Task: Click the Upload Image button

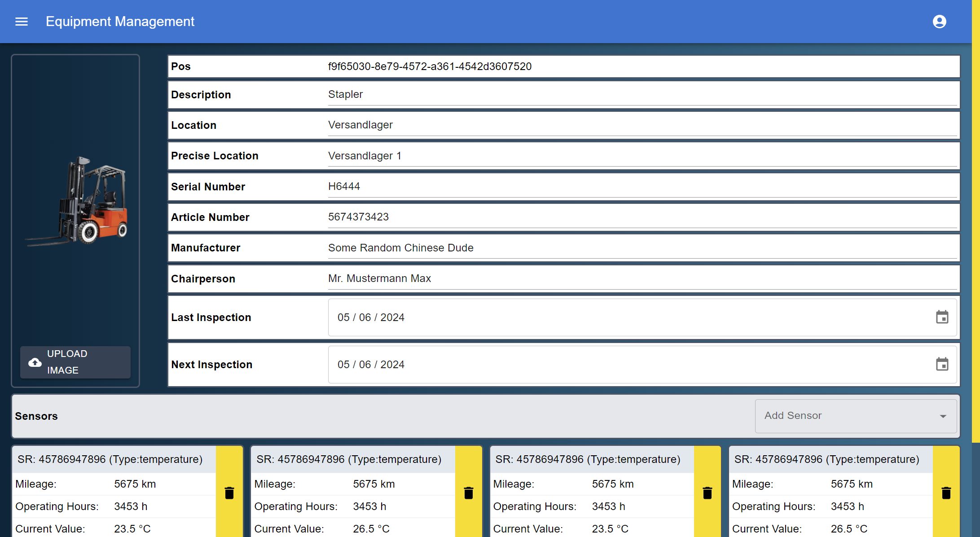Action: point(75,362)
